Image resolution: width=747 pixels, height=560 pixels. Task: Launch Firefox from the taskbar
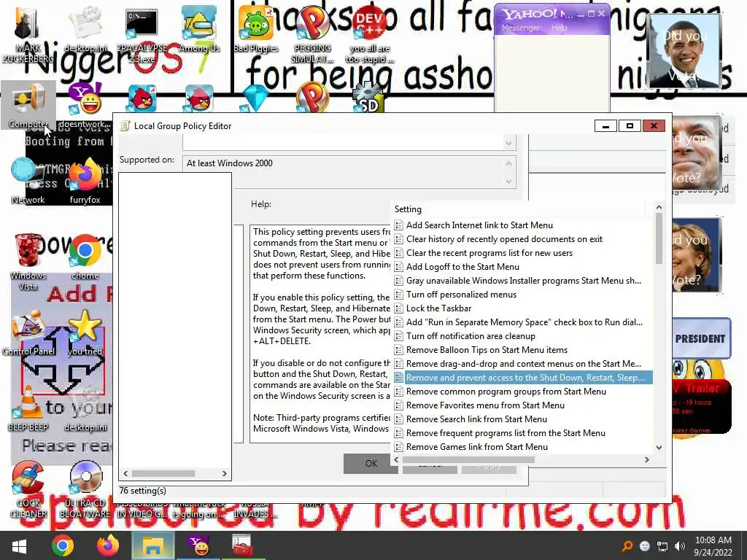pyautogui.click(x=107, y=545)
